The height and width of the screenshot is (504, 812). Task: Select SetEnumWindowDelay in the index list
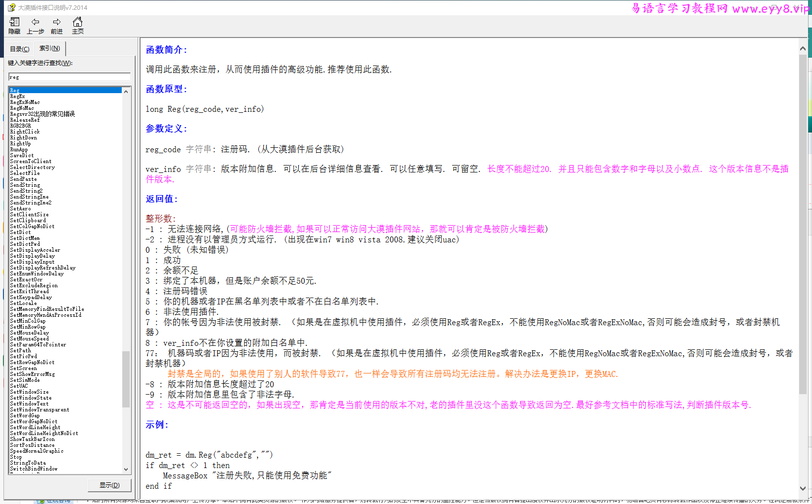coord(36,273)
